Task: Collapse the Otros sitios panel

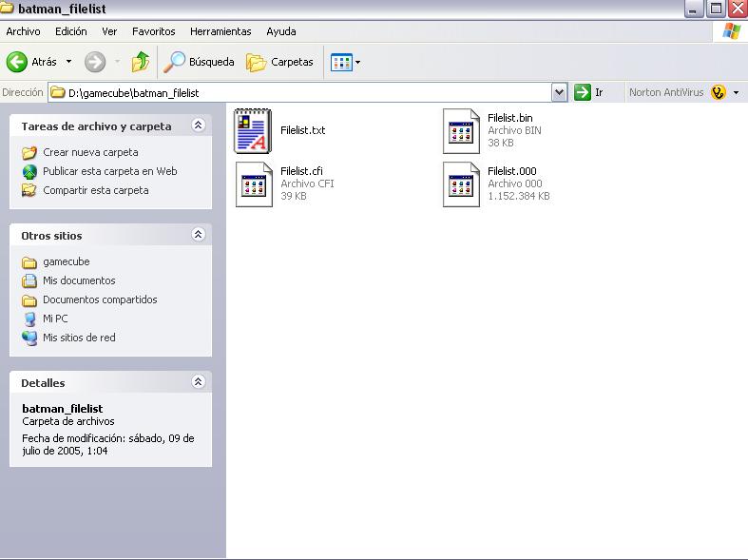Action: (198, 235)
